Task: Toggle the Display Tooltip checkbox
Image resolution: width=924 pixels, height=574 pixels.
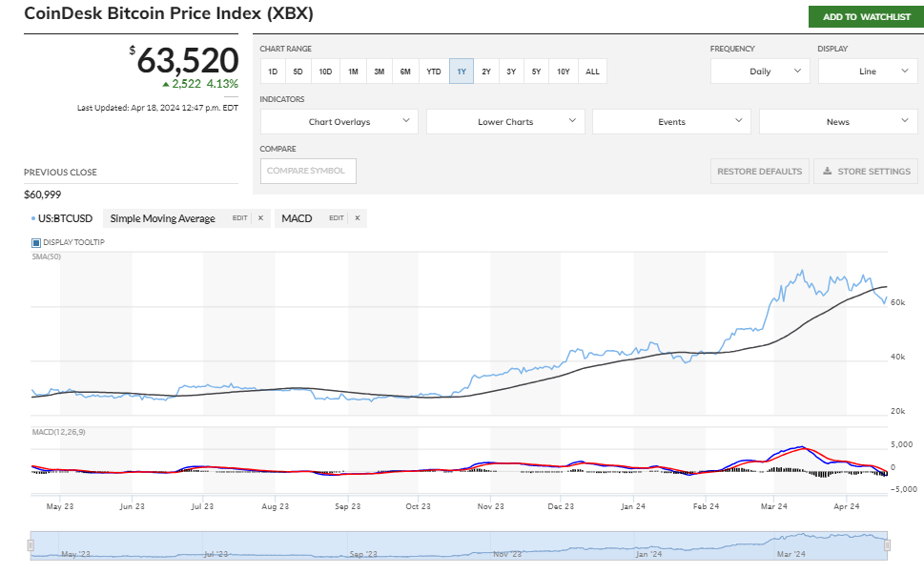Action: [36, 243]
